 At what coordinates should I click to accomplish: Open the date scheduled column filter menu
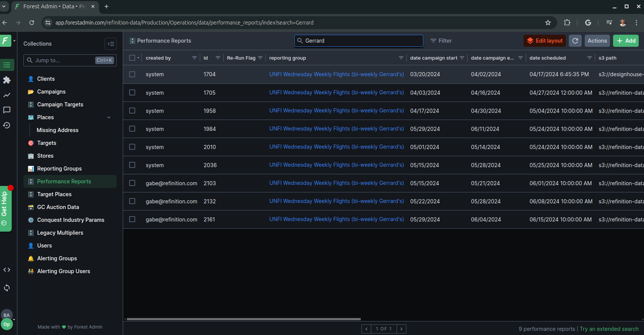590,58
